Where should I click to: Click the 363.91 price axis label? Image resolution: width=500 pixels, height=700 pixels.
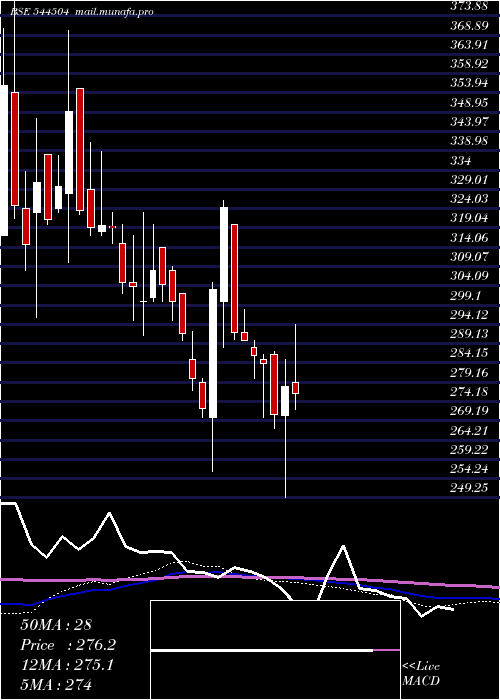(x=469, y=45)
